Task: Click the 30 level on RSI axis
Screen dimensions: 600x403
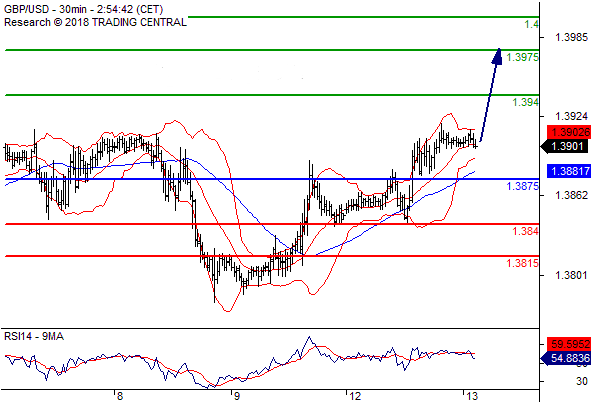Action: pyautogui.click(x=582, y=381)
